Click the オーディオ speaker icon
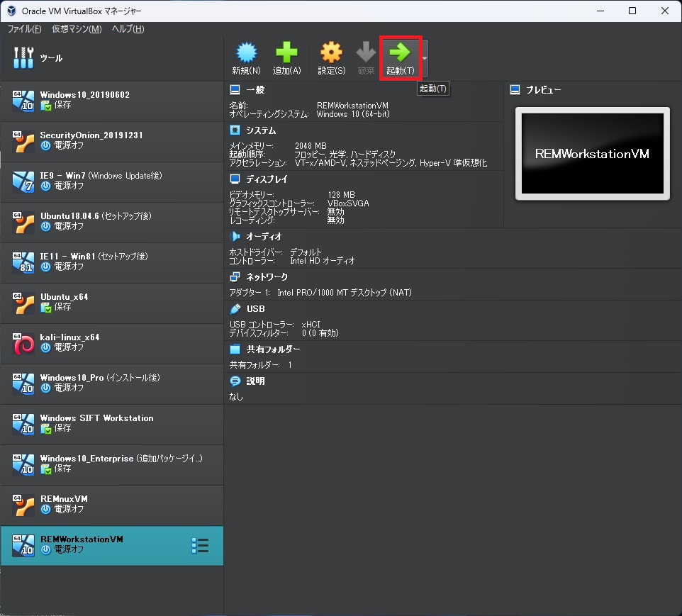682x616 pixels. (235, 236)
